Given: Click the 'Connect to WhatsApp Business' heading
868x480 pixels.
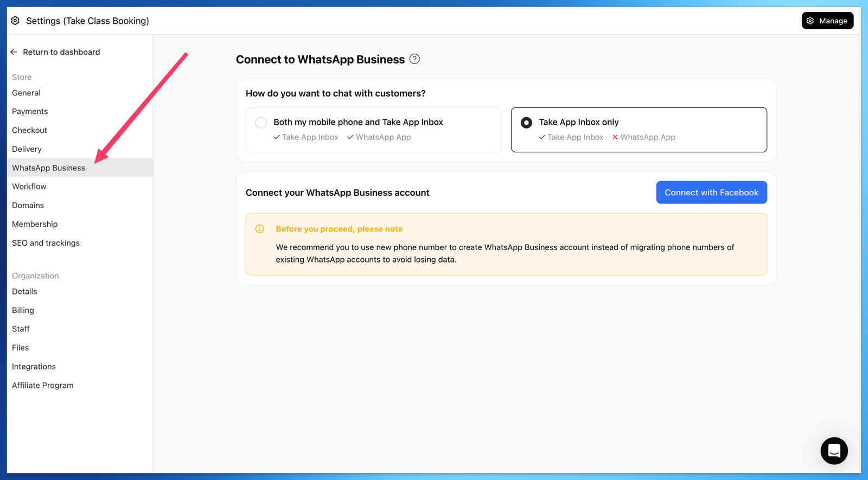Looking at the screenshot, I should click(x=320, y=60).
